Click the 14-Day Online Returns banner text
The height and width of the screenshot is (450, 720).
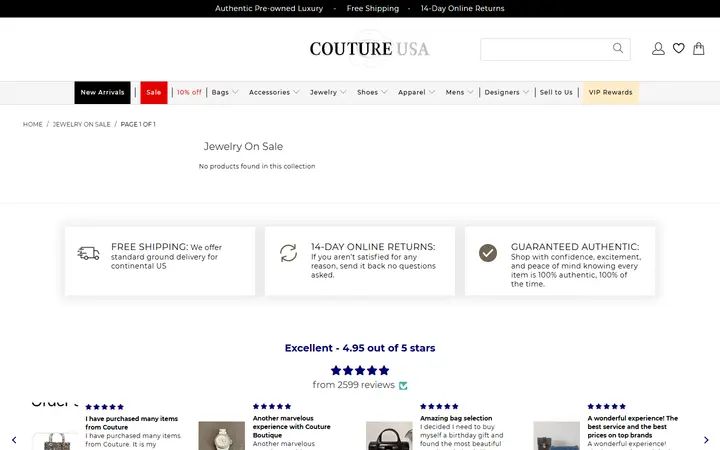[x=462, y=8]
